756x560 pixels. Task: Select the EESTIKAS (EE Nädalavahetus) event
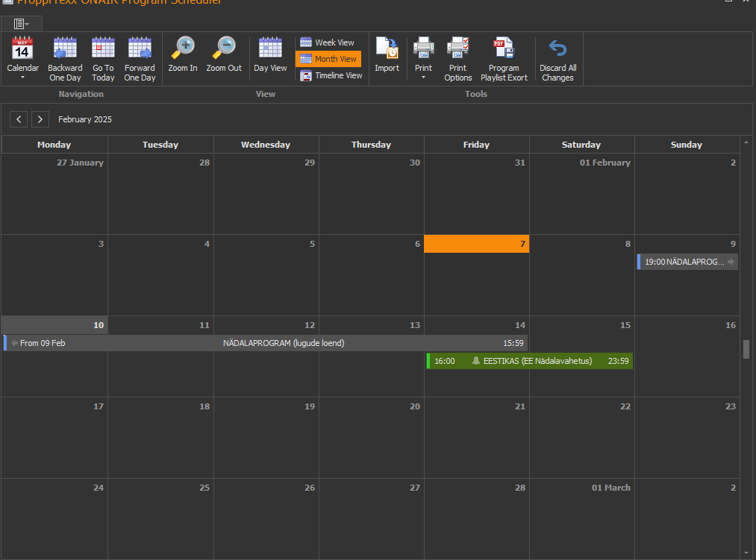[x=530, y=361]
